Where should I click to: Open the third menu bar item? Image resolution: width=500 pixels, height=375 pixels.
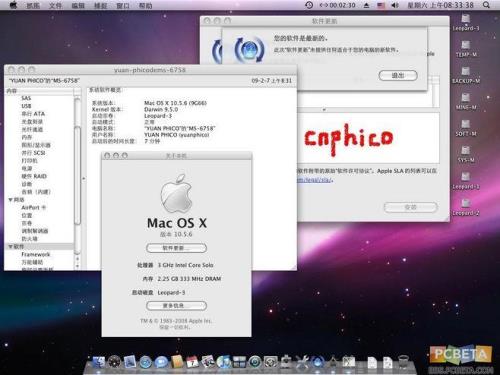pyautogui.click(x=78, y=5)
